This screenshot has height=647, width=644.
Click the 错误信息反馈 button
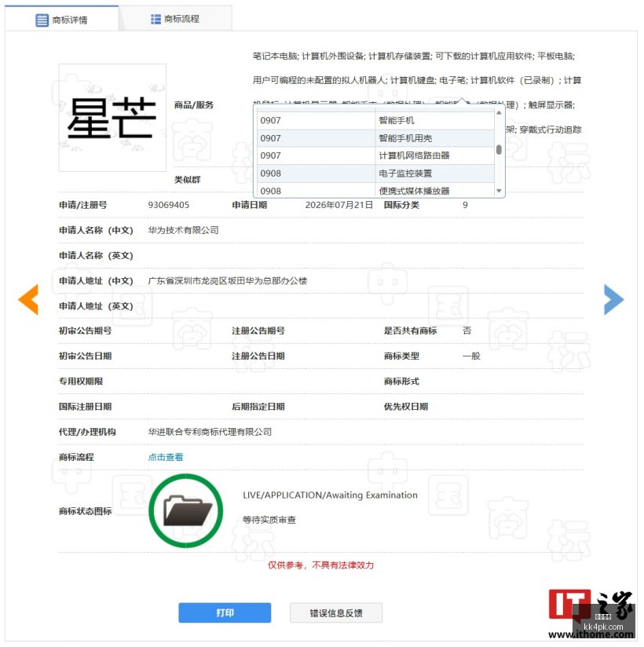(336, 612)
